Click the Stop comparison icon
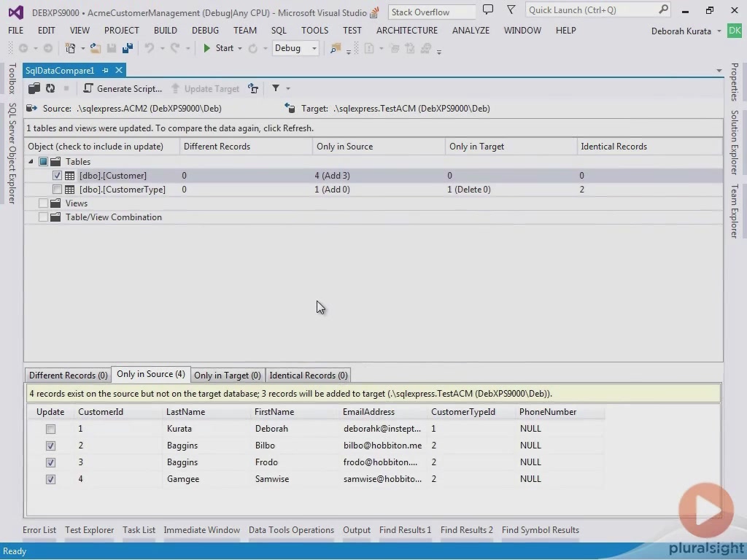This screenshot has height=560, width=747. [66, 88]
